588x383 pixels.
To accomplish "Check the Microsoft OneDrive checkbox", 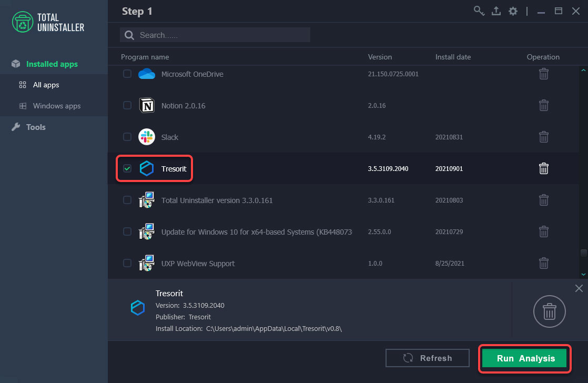I will pos(127,74).
